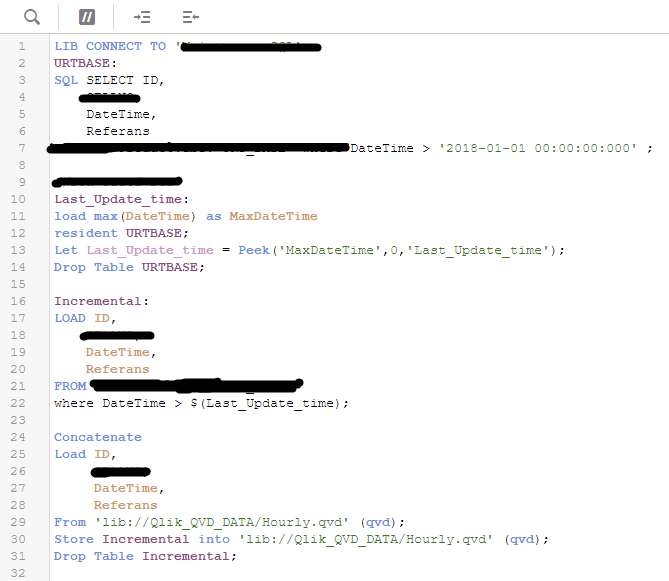Click 'SQL SELECT ID,' on line 3
Image resolution: width=669 pixels, height=581 pixels.
tap(109, 80)
